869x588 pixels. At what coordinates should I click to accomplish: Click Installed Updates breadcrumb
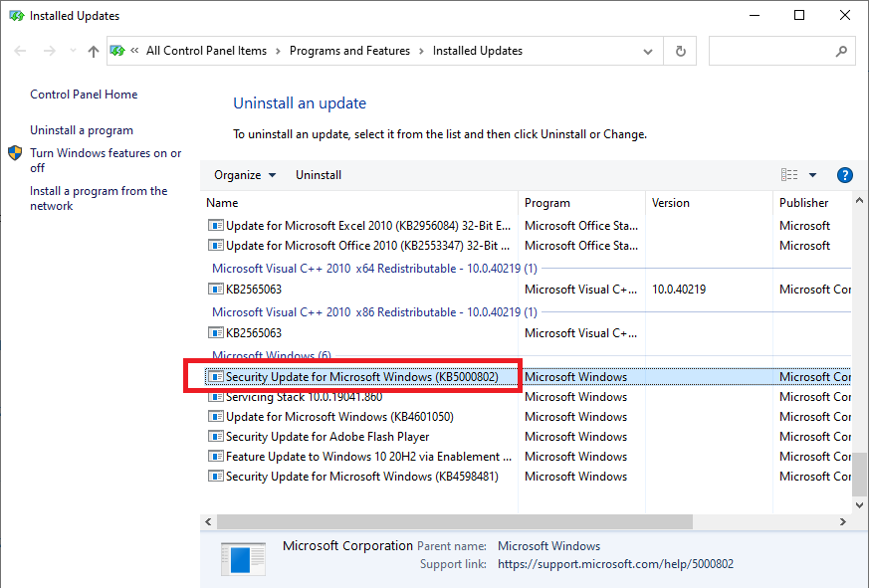[x=477, y=51]
